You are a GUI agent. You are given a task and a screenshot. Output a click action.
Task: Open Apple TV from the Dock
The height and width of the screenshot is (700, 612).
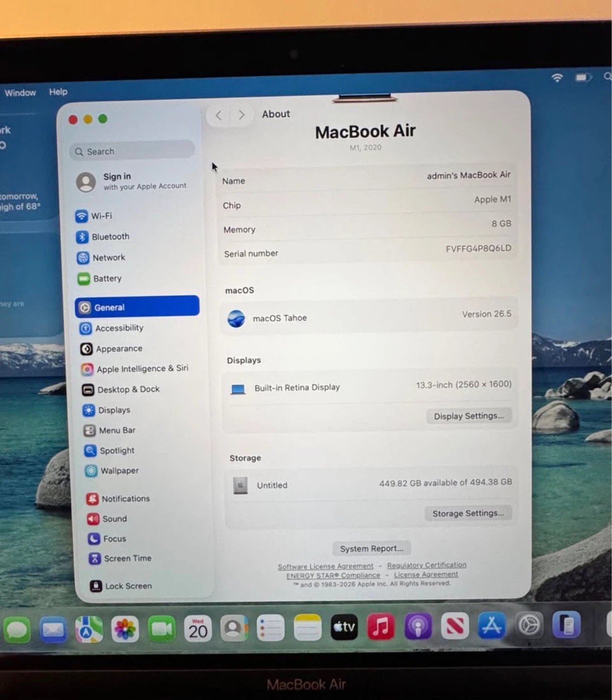[344, 627]
